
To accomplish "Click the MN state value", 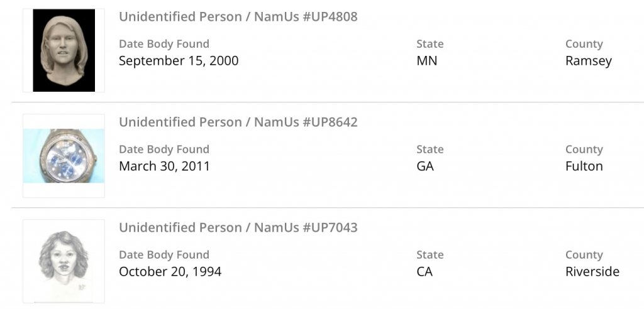I will click(x=426, y=61).
